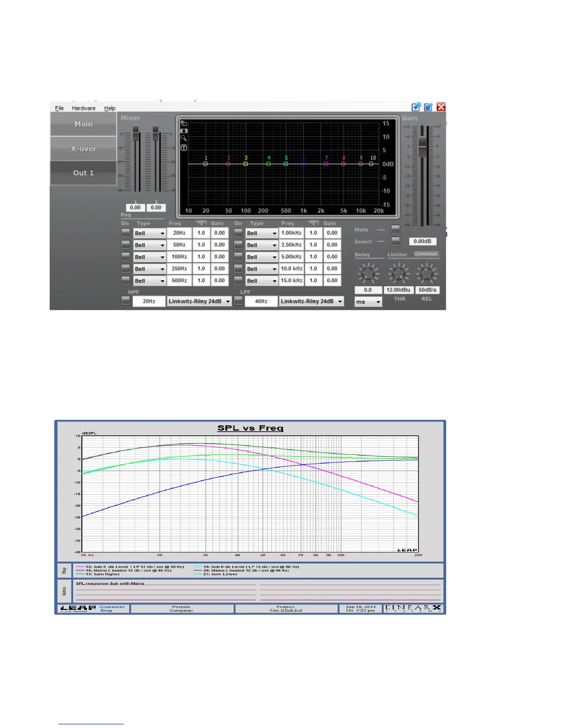The height and width of the screenshot is (728, 563).
Task: Open the Bell type dropdown for the 20Hz band
Action: (149, 233)
